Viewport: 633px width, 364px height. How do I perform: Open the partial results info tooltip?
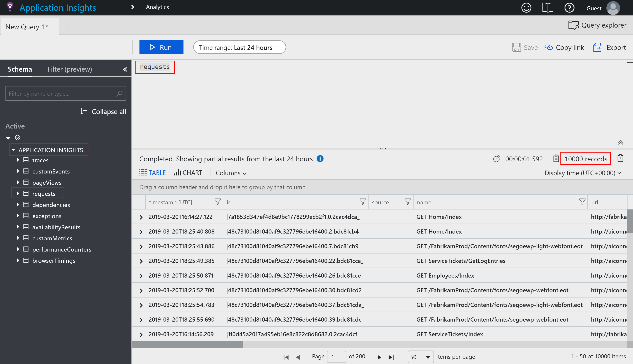point(320,158)
